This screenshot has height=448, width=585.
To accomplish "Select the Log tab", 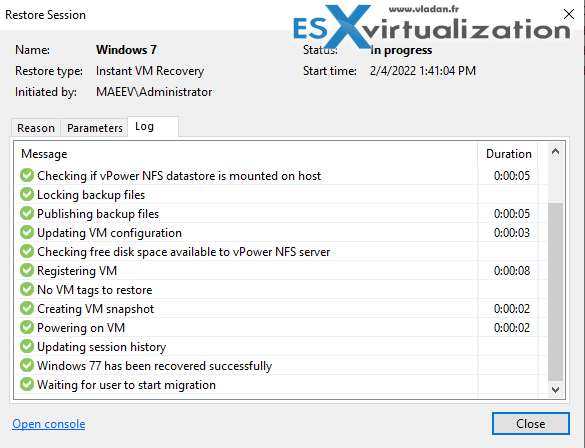I will (153, 127).
